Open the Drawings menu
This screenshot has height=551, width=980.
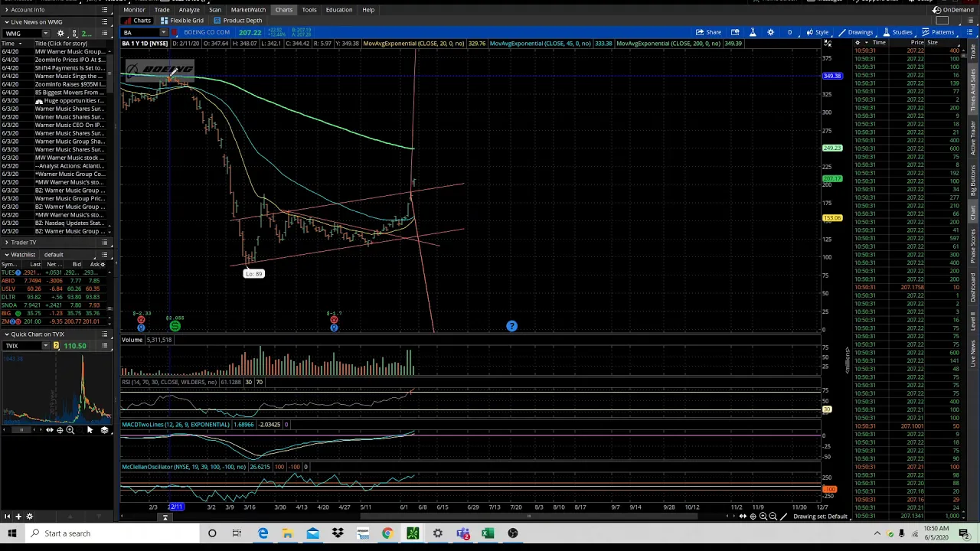[x=856, y=32]
